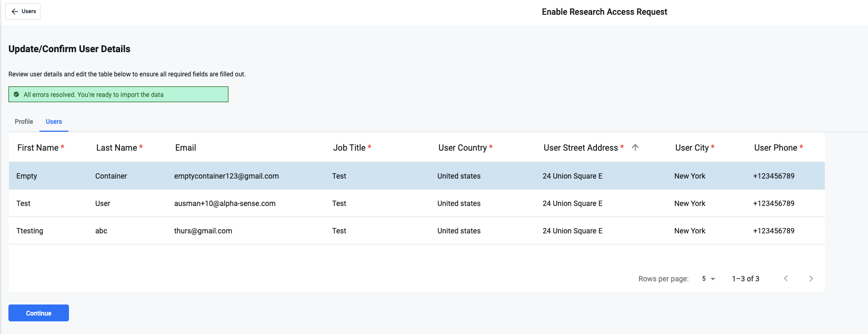Click the green success check icon
The height and width of the screenshot is (334, 868).
coord(16,95)
